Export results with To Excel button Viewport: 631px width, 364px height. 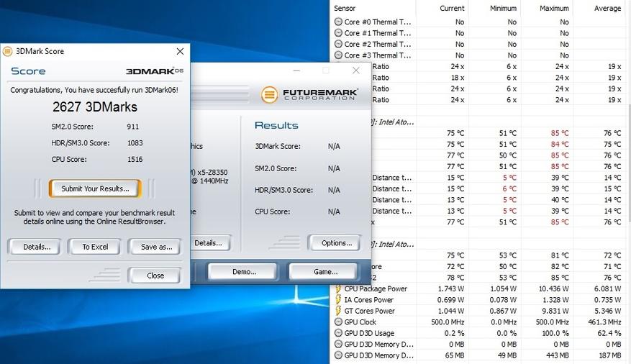pyautogui.click(x=94, y=247)
